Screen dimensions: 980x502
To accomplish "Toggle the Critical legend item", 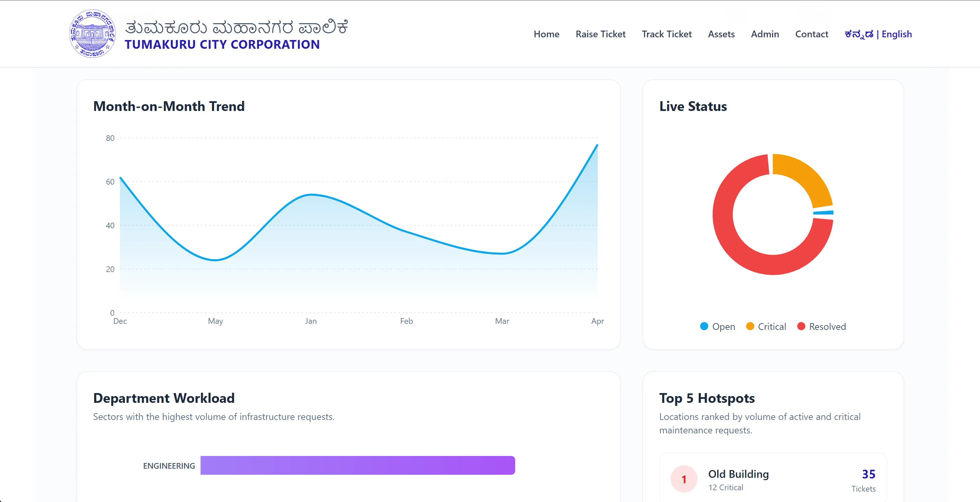I will (x=766, y=326).
